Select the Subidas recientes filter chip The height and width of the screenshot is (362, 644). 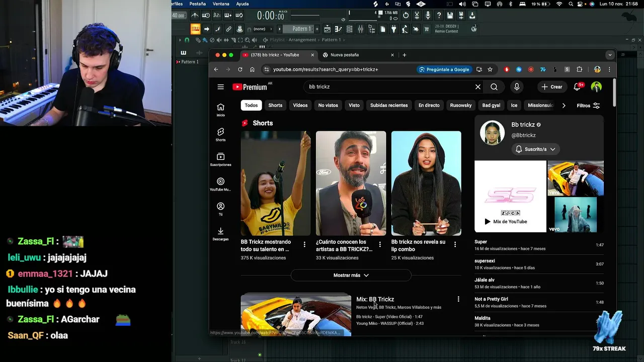click(389, 106)
